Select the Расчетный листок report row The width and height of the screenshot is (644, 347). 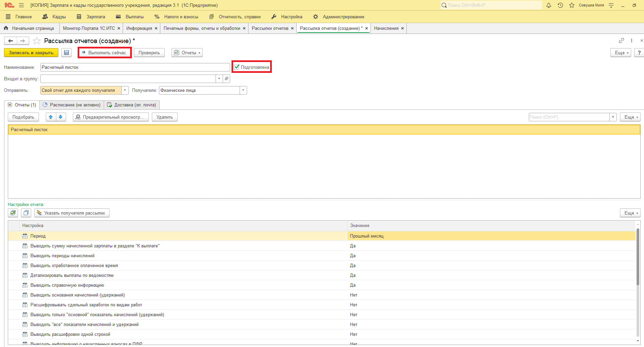(324, 129)
